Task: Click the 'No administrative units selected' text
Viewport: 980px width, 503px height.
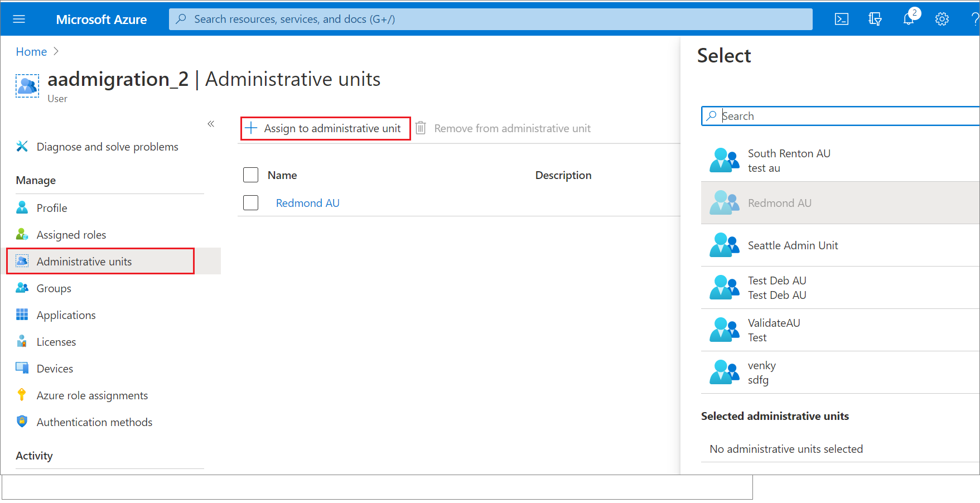Action: coord(786,449)
